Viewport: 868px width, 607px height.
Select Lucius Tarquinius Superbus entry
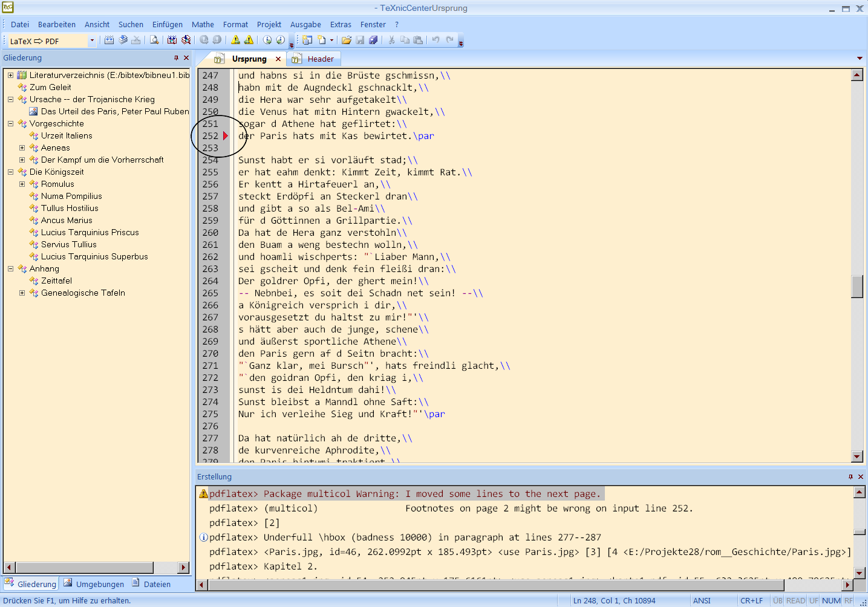94,256
